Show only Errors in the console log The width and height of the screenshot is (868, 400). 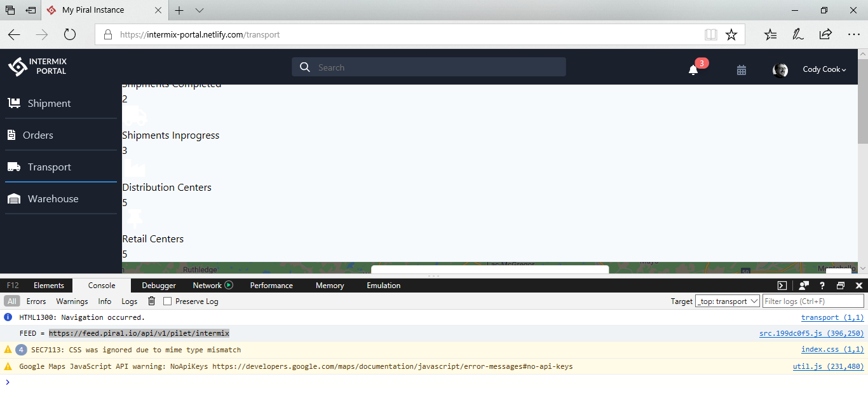tap(36, 301)
